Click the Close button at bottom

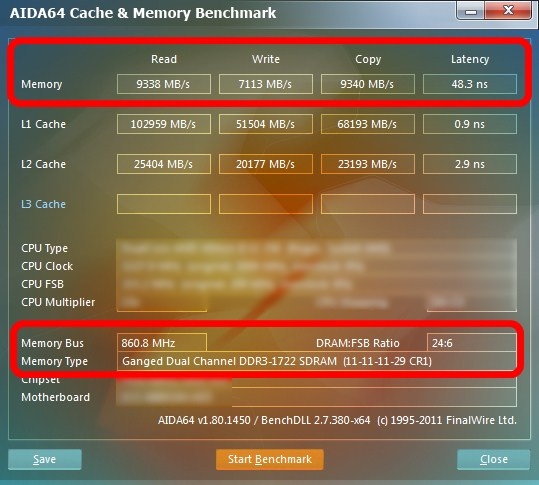tap(494, 459)
